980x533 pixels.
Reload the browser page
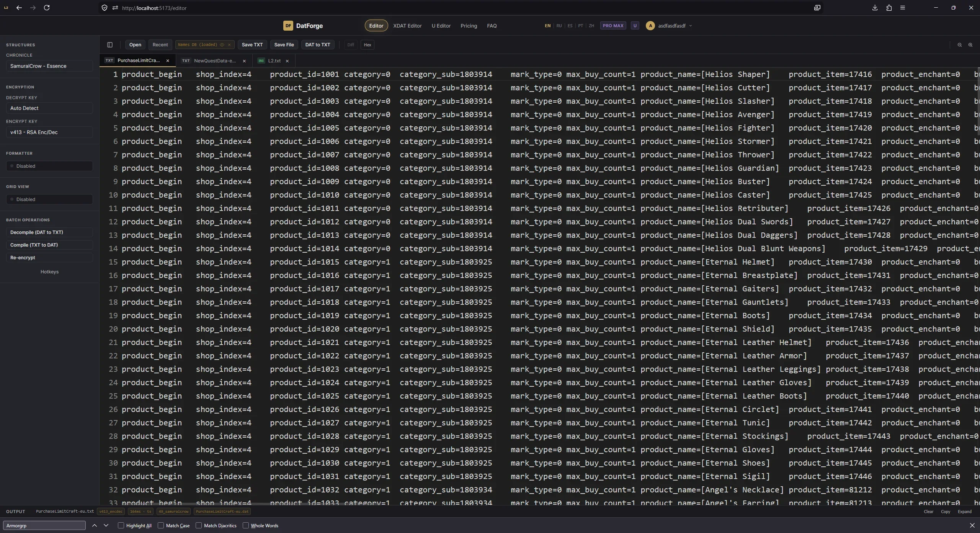[x=47, y=8]
